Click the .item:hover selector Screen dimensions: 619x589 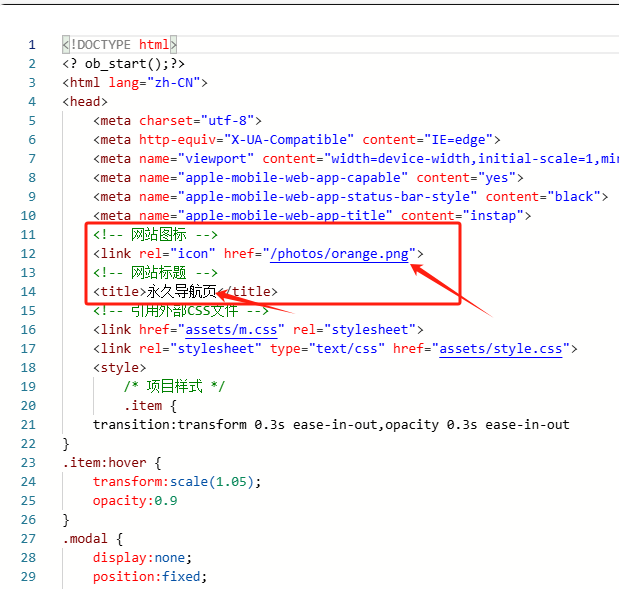pos(103,462)
